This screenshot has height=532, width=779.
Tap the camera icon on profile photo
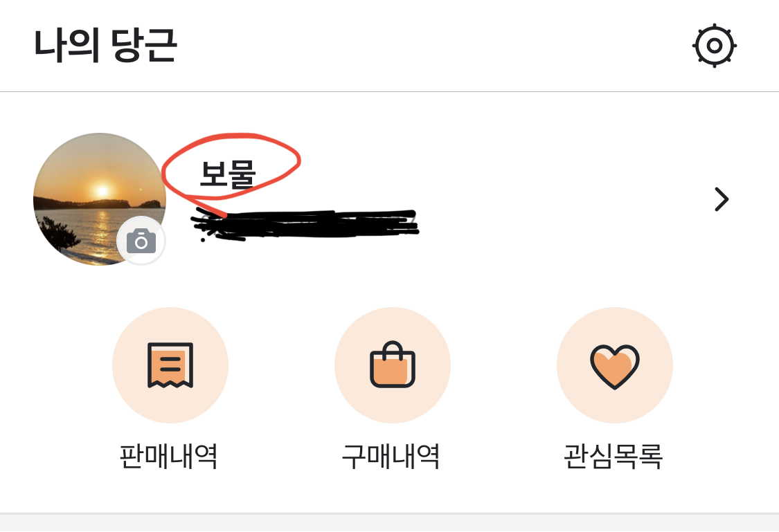coord(141,241)
